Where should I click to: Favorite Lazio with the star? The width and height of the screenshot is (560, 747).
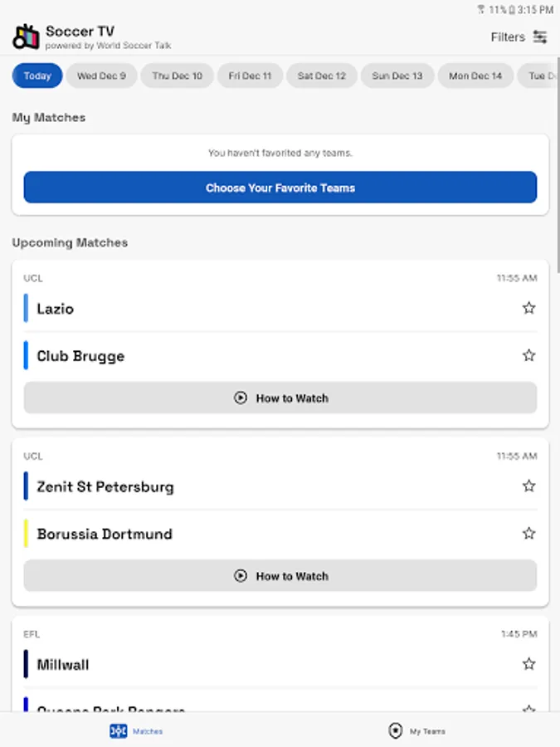click(x=528, y=308)
